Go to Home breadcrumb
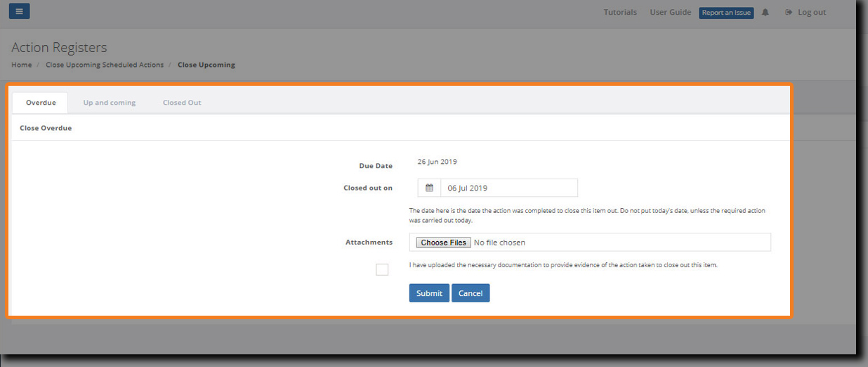Image resolution: width=868 pixels, height=367 pixels. (x=22, y=65)
